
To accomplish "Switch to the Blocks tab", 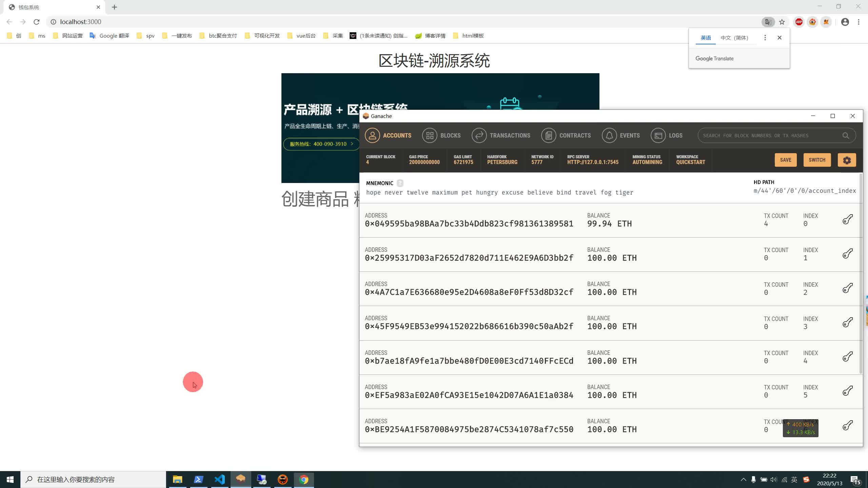I will coord(441,136).
